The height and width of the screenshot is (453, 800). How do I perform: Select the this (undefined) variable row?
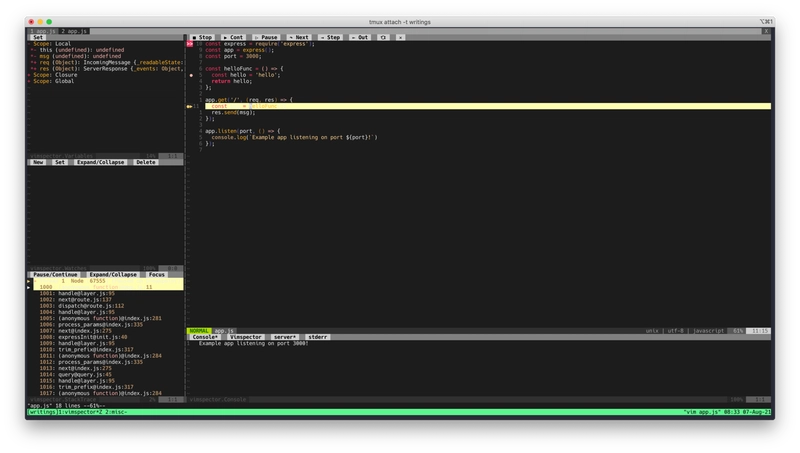82,50
